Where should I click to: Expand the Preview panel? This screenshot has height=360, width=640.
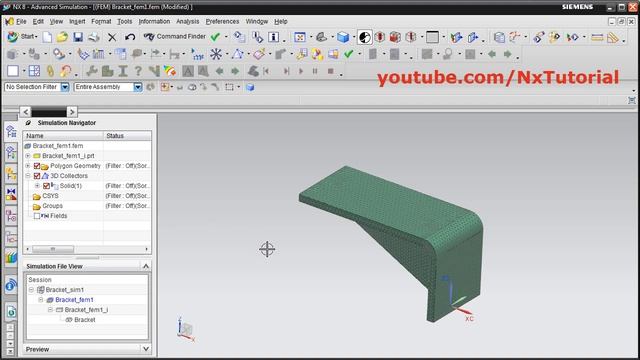click(x=146, y=349)
